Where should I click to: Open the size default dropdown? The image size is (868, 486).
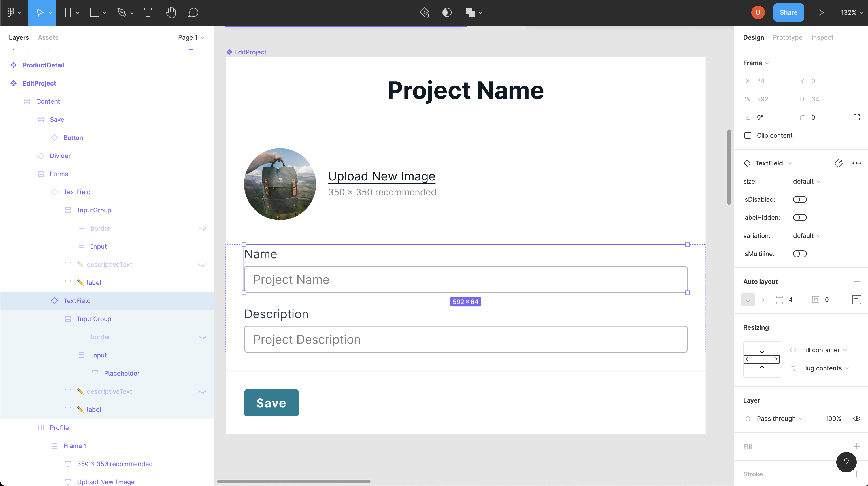coord(806,181)
